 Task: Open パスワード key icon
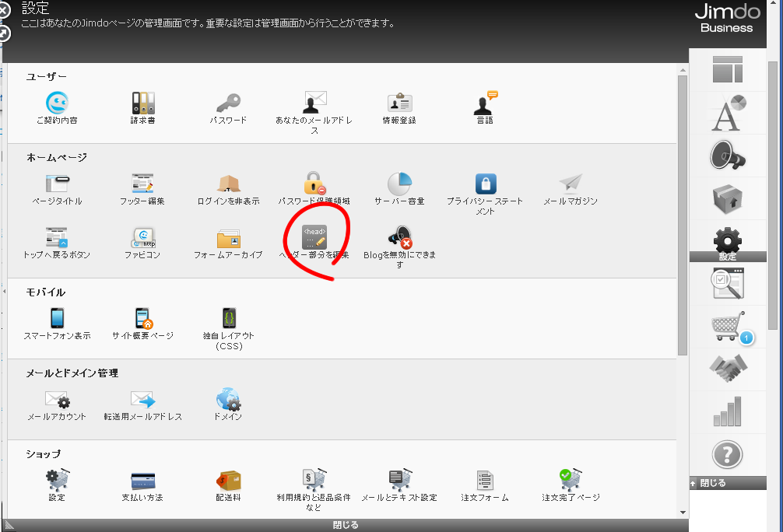pyautogui.click(x=228, y=103)
